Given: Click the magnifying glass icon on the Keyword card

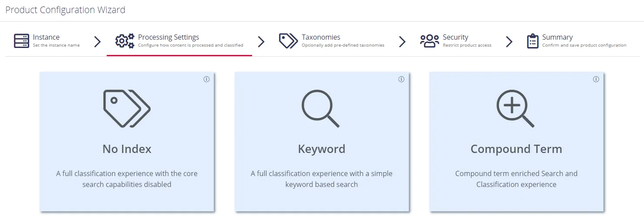Looking at the screenshot, I should 320,109.
